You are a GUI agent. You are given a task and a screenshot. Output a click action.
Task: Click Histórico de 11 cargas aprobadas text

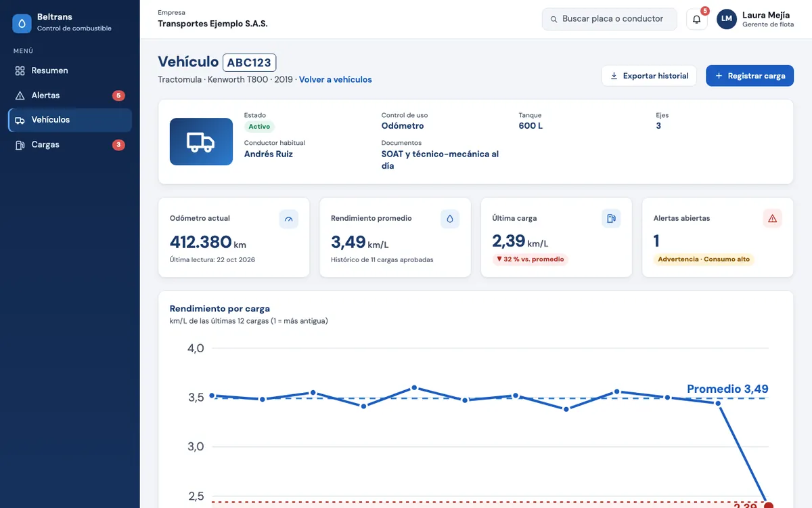[x=382, y=260]
